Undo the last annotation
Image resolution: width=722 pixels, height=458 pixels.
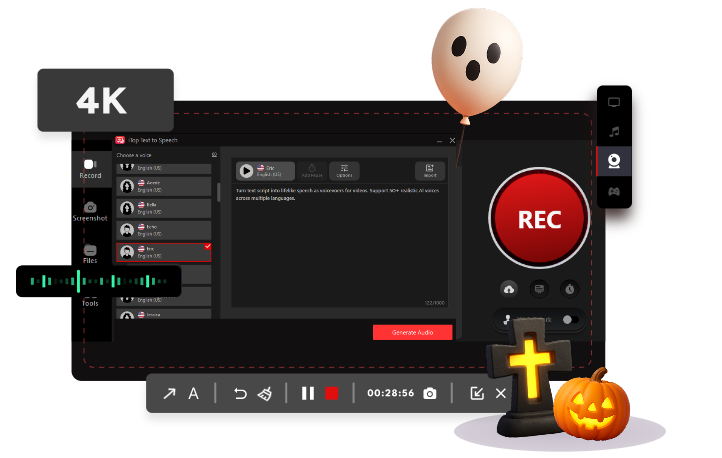click(240, 394)
